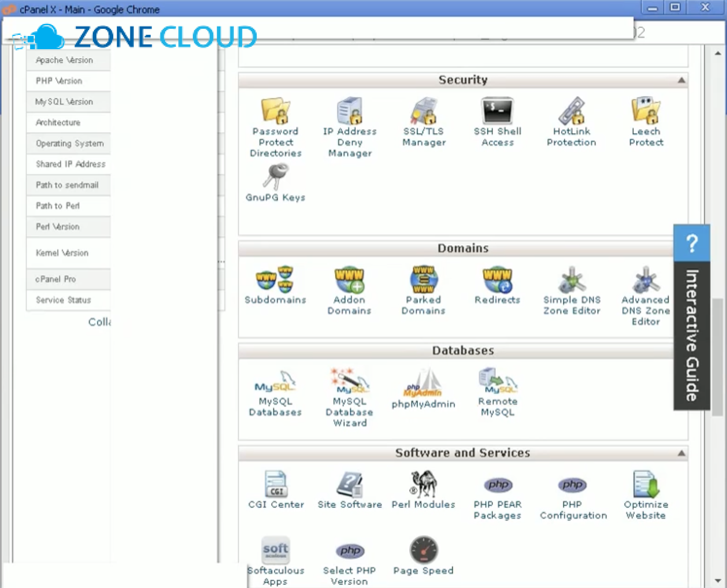Open Perl Modules

point(423,490)
